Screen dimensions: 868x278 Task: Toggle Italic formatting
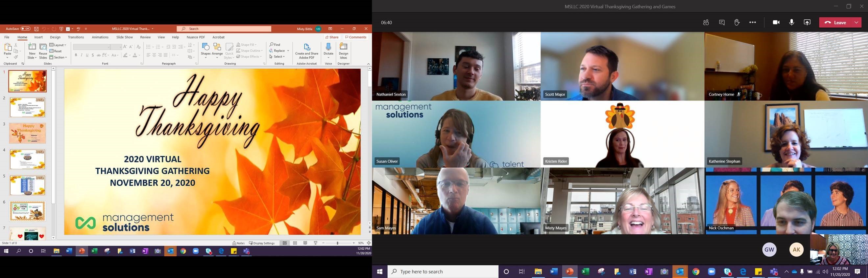coord(82,55)
